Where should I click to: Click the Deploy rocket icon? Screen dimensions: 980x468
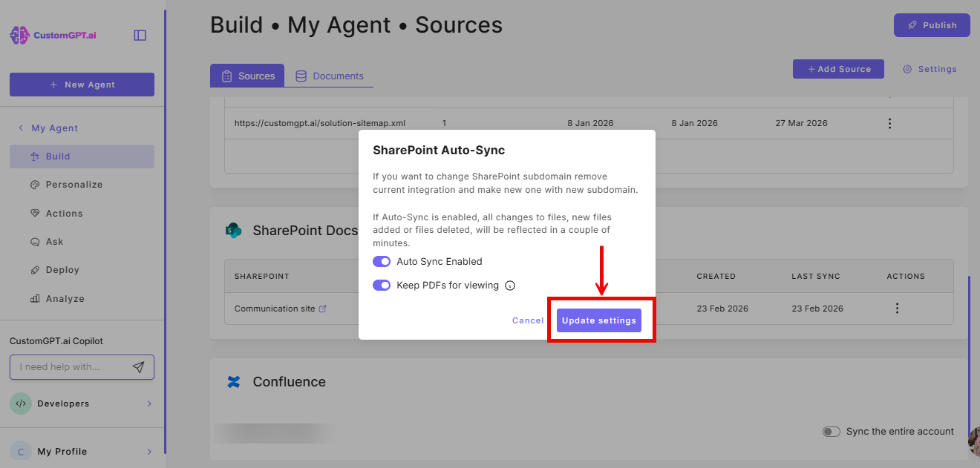pyautogui.click(x=35, y=270)
